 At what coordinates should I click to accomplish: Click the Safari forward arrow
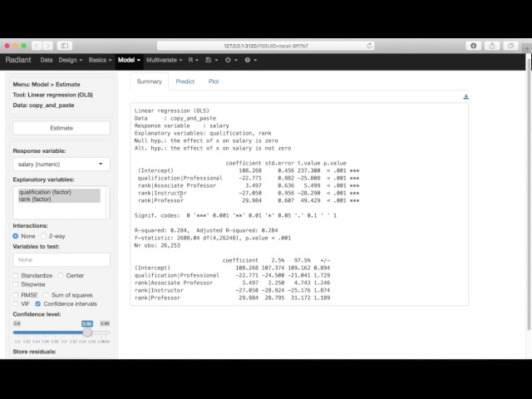(x=48, y=46)
